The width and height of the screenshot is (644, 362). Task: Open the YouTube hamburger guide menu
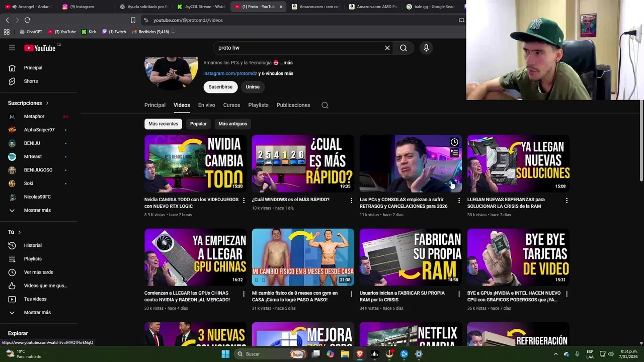(x=12, y=48)
